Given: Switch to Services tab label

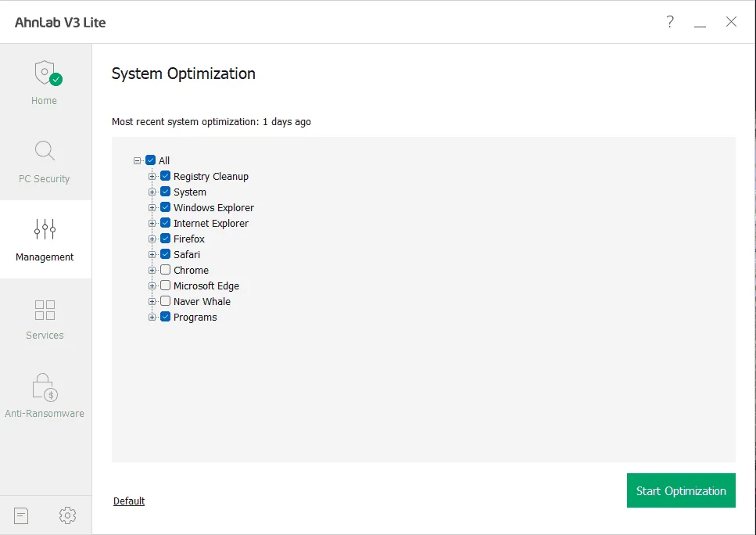Looking at the screenshot, I should pos(45,336).
